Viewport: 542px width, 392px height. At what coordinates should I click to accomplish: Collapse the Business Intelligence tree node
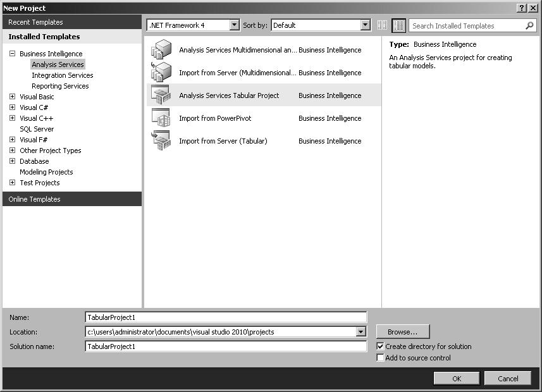point(13,53)
